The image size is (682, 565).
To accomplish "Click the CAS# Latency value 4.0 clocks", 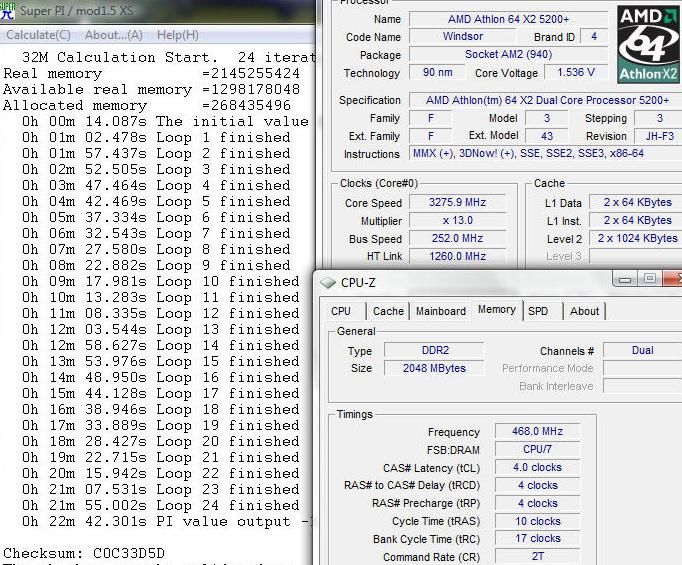I will pyautogui.click(x=537, y=467).
